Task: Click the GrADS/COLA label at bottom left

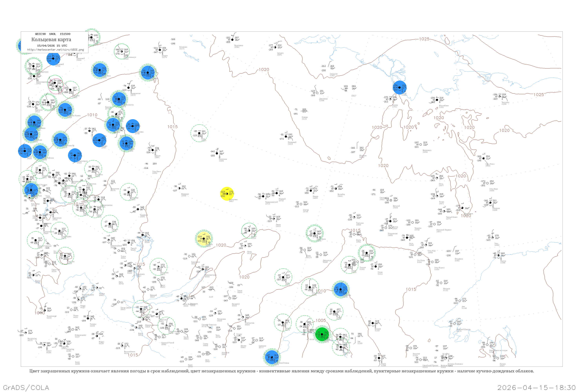Action: pos(26,387)
